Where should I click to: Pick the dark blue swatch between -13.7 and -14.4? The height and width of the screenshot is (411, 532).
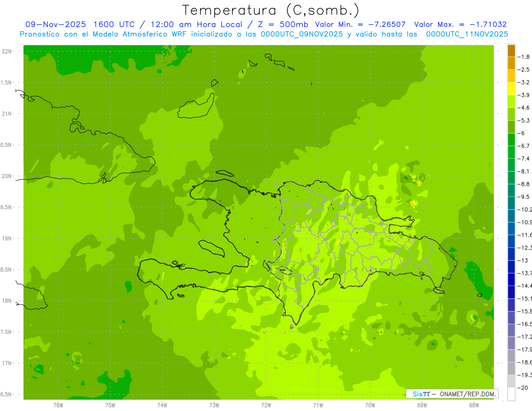[511, 279]
